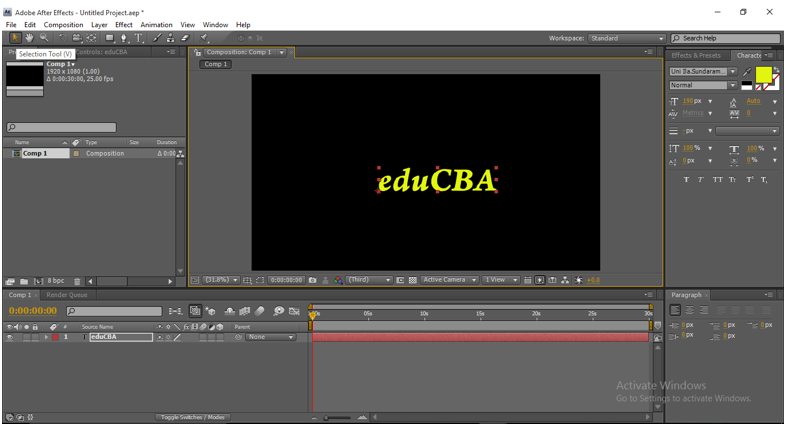Viewport: 785px width, 424px height.
Task: Select the Clone Stamp tool
Action: point(171,38)
